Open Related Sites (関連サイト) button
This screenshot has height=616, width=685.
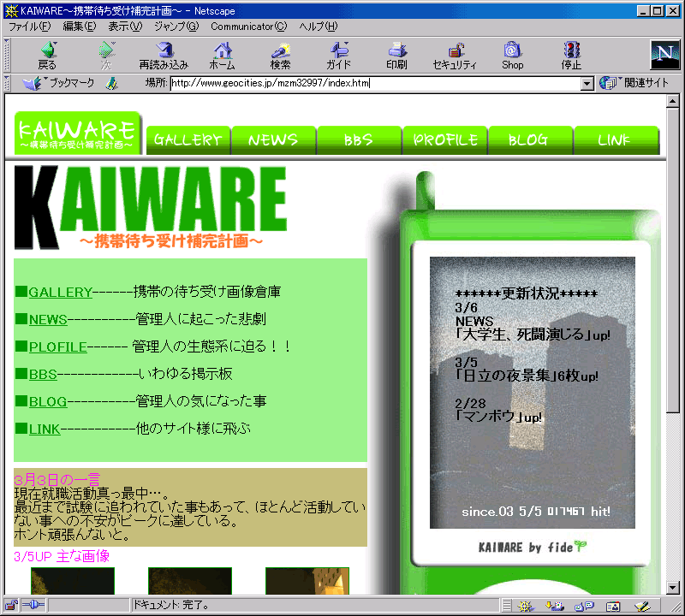[634, 82]
